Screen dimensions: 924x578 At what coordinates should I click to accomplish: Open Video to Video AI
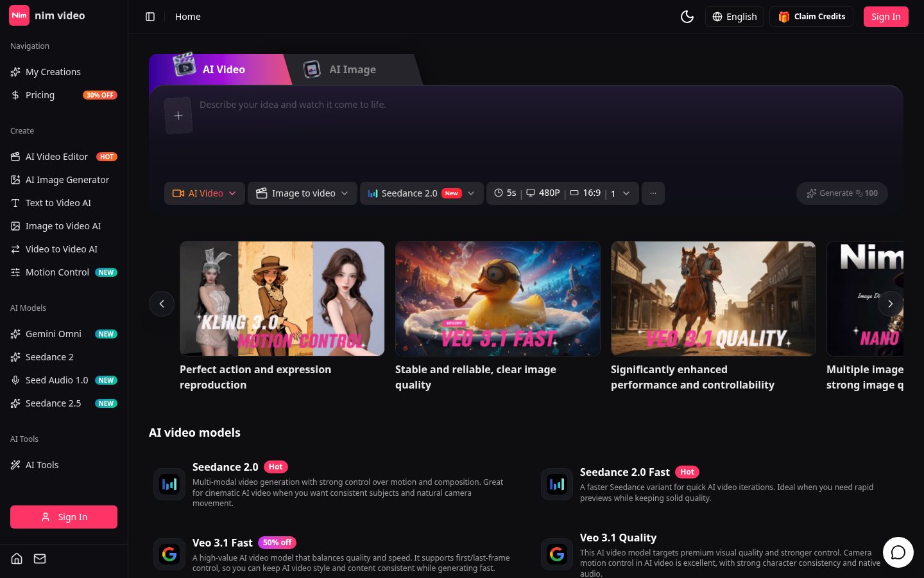64,249
